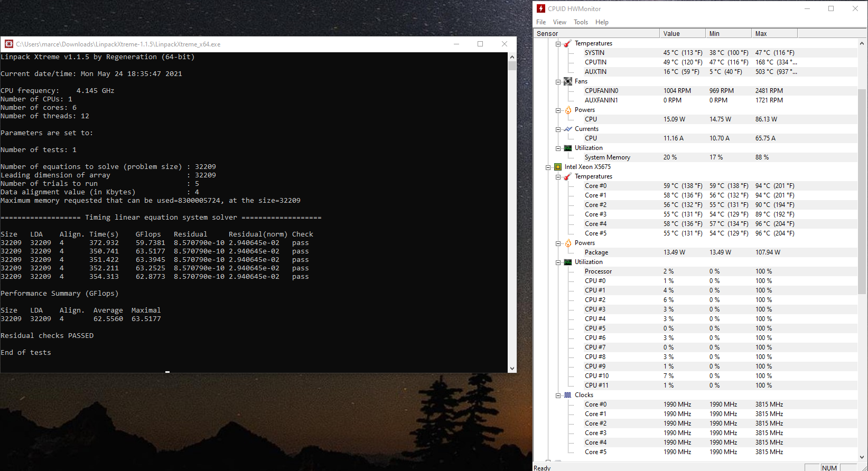The image size is (868, 471).
Task: Click the 62.5560 Average GFlops value
Action: (108, 319)
